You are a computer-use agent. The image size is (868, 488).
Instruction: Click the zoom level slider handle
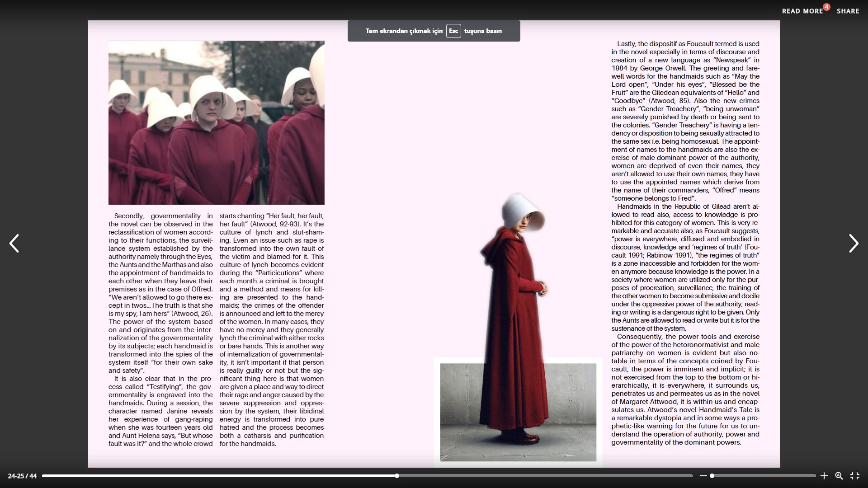(x=712, y=476)
